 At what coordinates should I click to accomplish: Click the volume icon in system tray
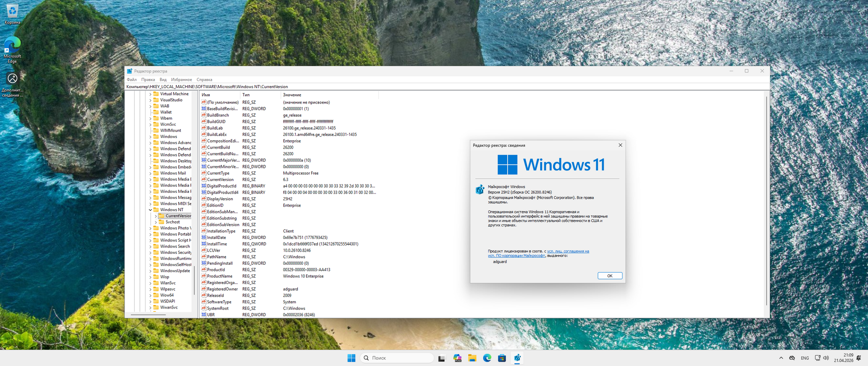pyautogui.click(x=826, y=358)
